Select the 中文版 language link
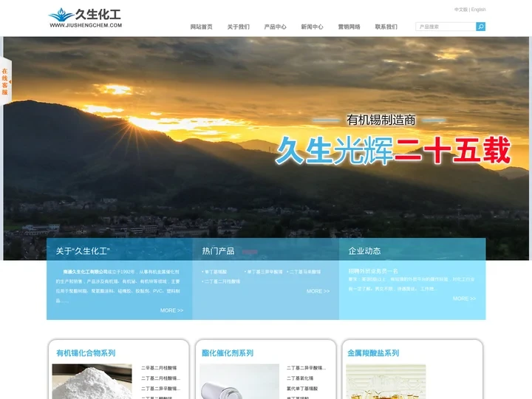Viewport: 532px width, 399px height. (461, 10)
